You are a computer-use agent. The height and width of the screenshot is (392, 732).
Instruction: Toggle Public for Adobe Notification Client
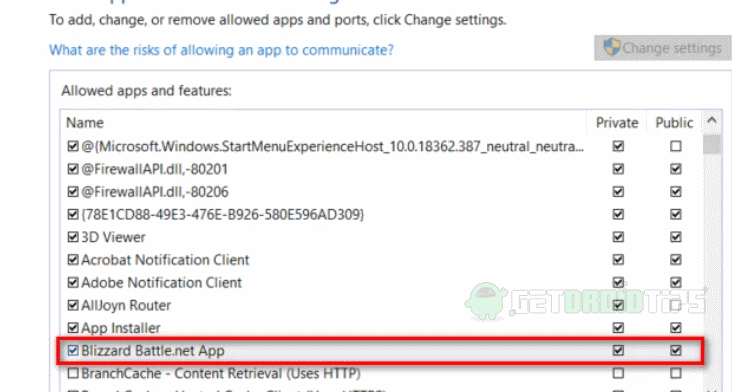(x=676, y=282)
